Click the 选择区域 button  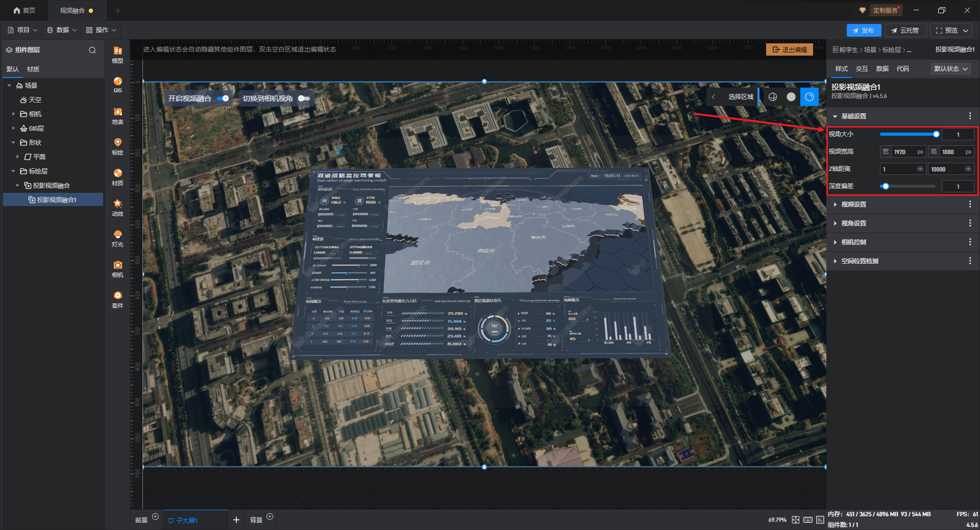coord(741,97)
